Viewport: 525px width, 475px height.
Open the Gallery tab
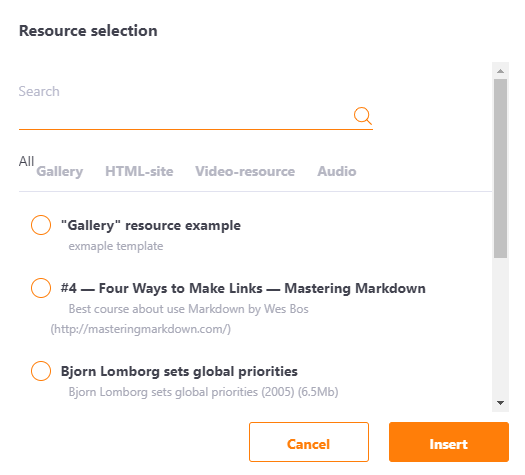click(x=60, y=171)
